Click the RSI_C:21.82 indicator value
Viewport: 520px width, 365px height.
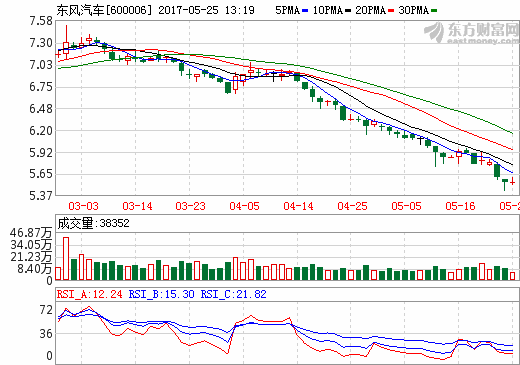coord(233,294)
